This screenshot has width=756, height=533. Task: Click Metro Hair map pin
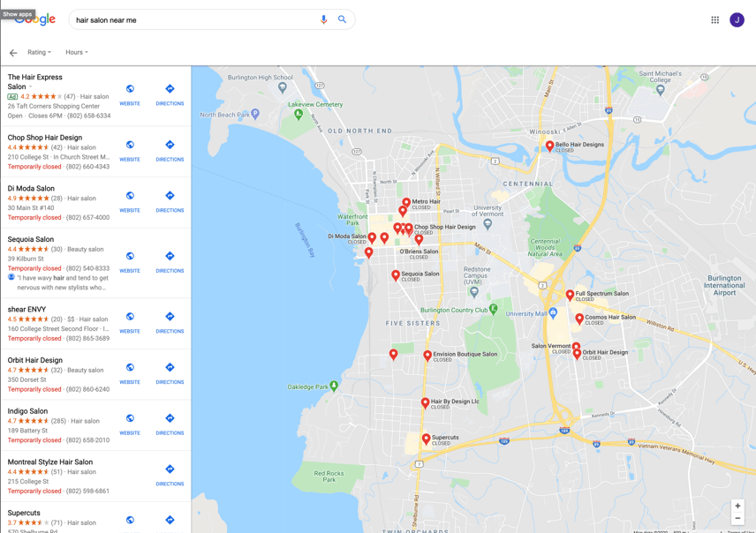pyautogui.click(x=406, y=203)
